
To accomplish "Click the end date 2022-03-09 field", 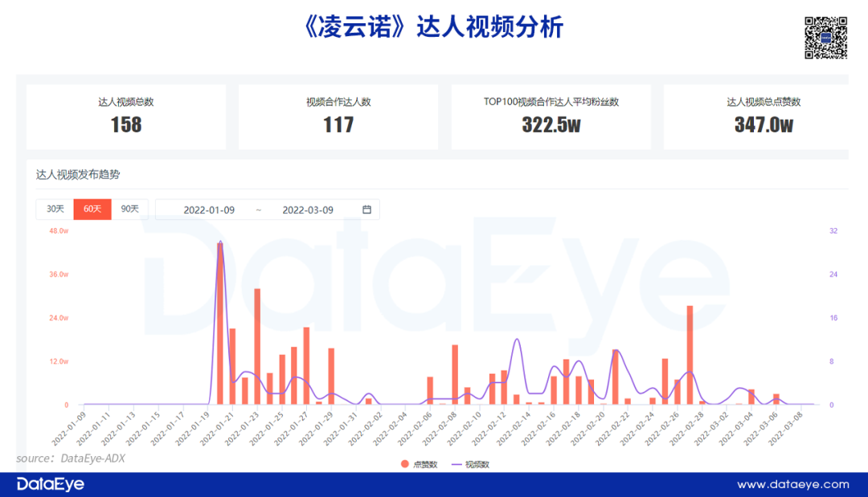I will [x=307, y=210].
